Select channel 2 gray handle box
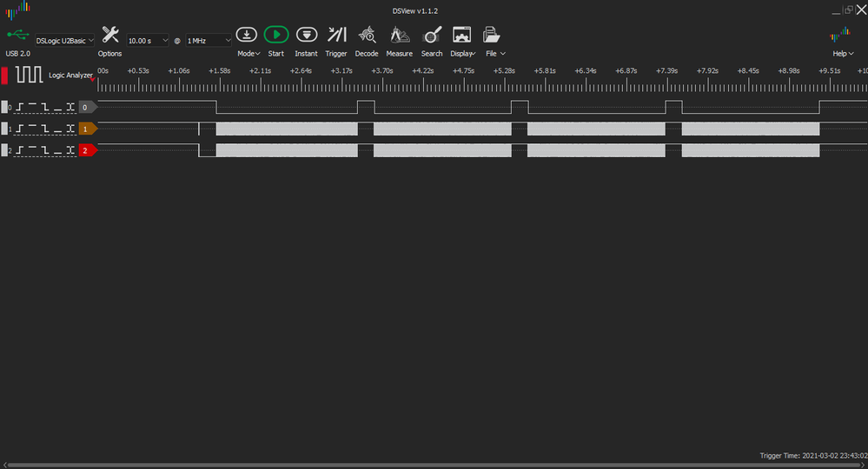This screenshot has width=868, height=469. click(x=4, y=150)
